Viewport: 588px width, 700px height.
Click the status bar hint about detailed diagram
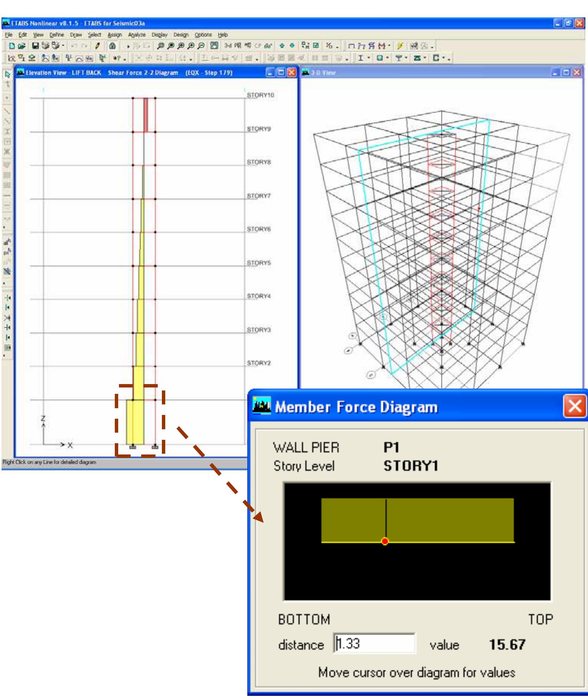[x=49, y=462]
